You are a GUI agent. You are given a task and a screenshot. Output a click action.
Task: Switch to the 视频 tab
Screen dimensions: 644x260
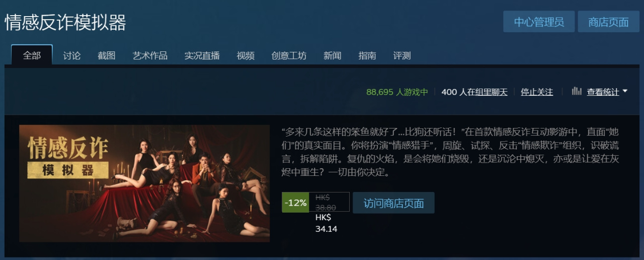pyautogui.click(x=246, y=55)
